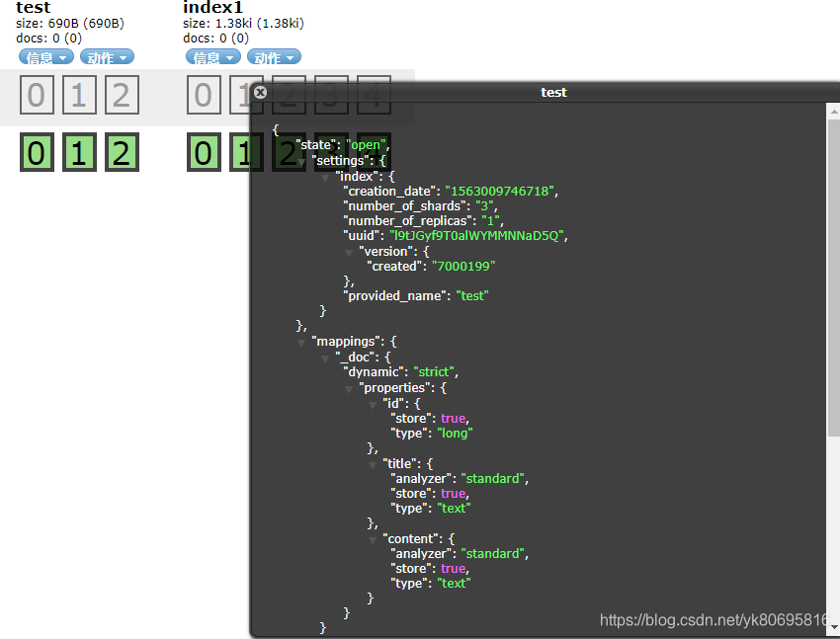Click the content analyzer value "standard"
This screenshot has width=840, height=639.
click(493, 554)
